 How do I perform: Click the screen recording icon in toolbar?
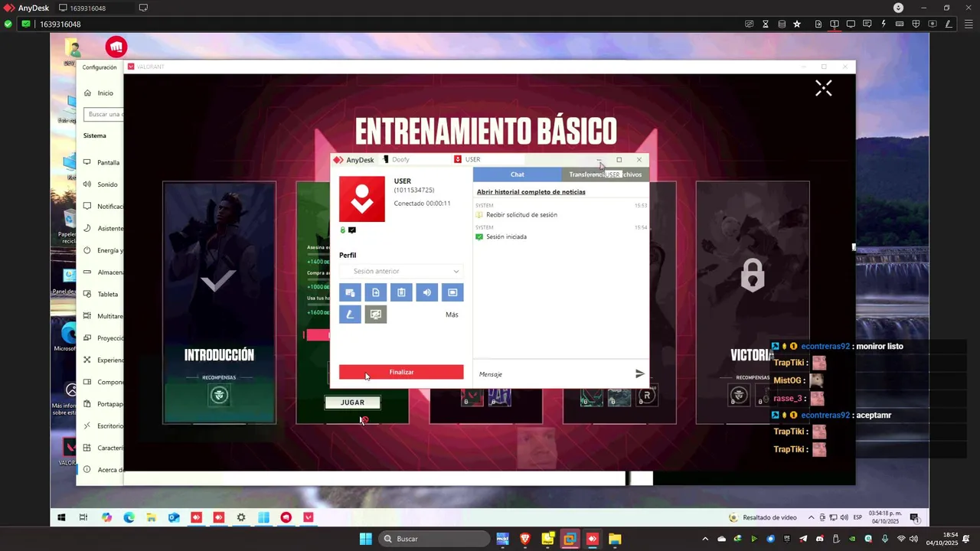click(x=933, y=24)
